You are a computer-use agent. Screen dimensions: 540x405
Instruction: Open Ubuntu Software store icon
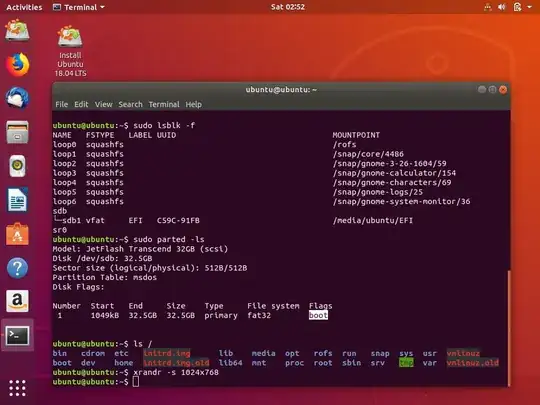(17, 234)
